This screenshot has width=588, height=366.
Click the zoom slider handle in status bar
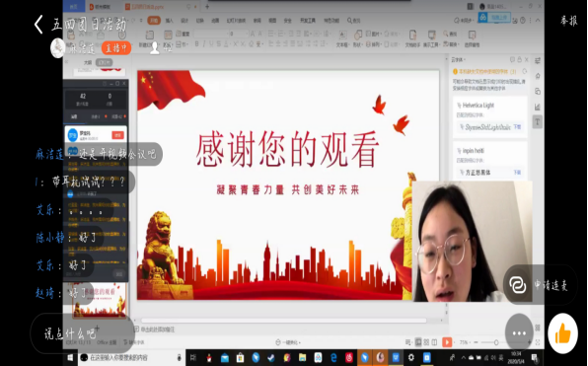(496, 342)
